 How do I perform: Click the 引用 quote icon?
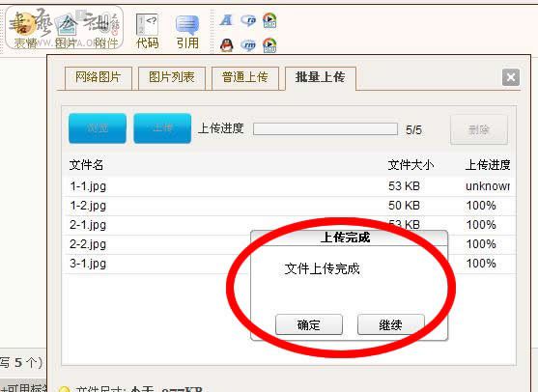tap(187, 32)
